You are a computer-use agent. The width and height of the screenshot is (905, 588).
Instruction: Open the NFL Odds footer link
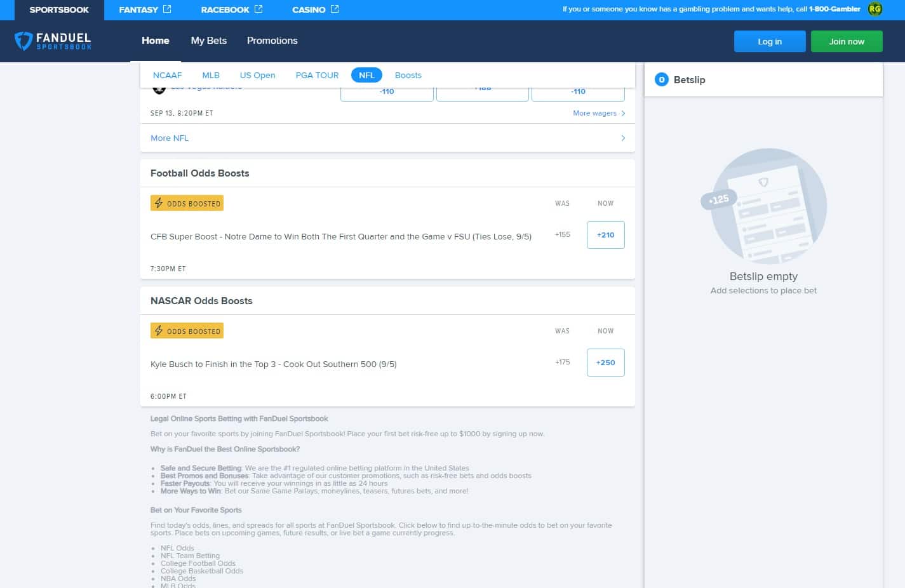click(x=177, y=548)
